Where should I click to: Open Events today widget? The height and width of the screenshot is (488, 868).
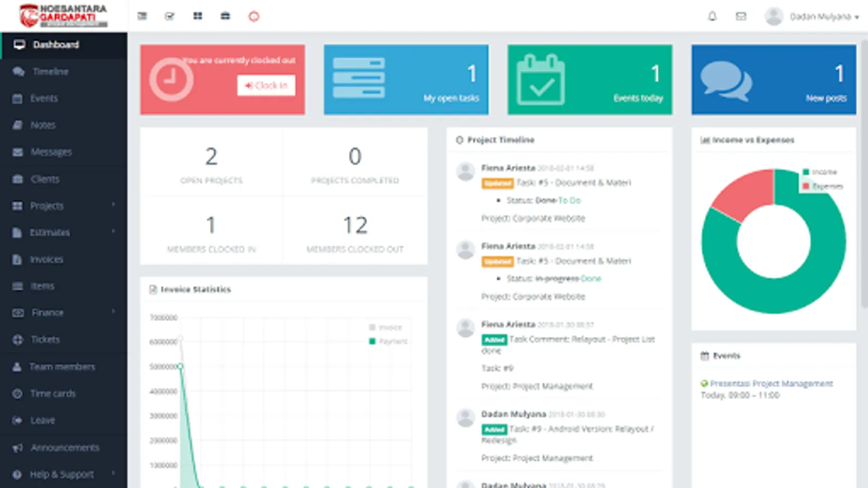click(590, 80)
